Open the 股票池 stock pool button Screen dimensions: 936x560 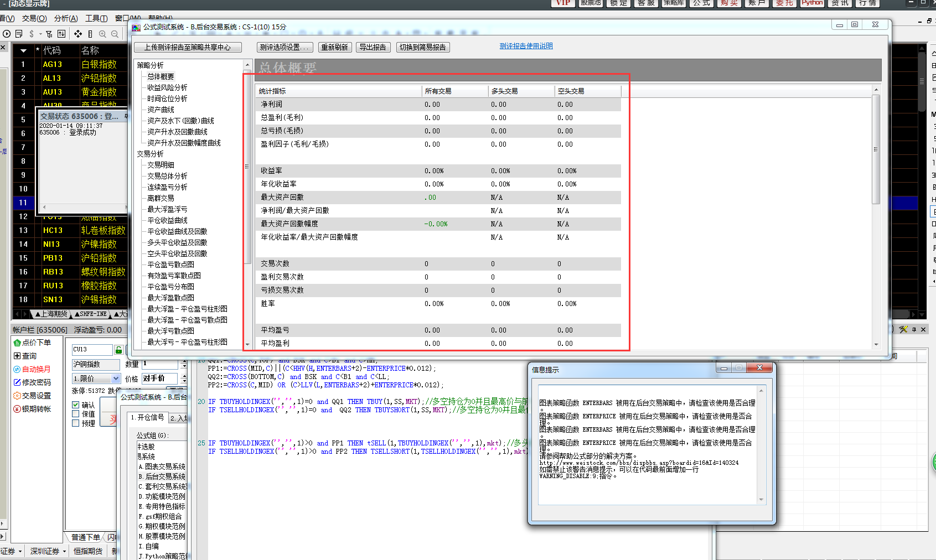(591, 3)
